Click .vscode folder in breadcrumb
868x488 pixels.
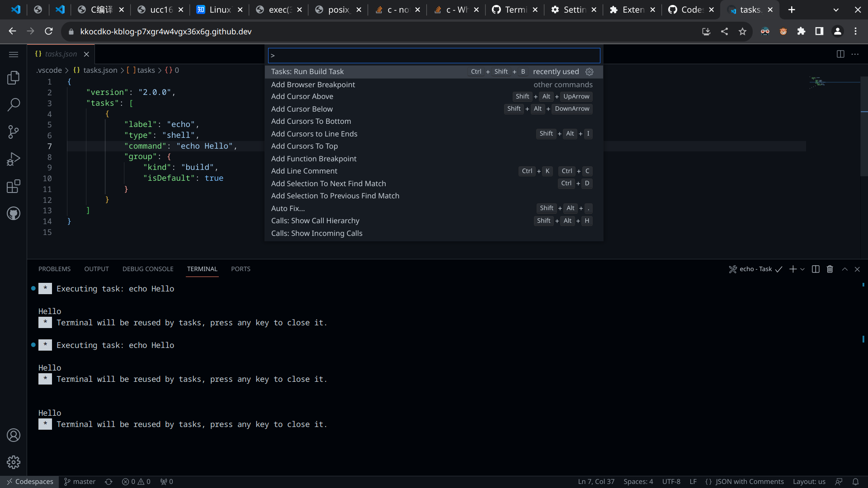click(x=49, y=70)
